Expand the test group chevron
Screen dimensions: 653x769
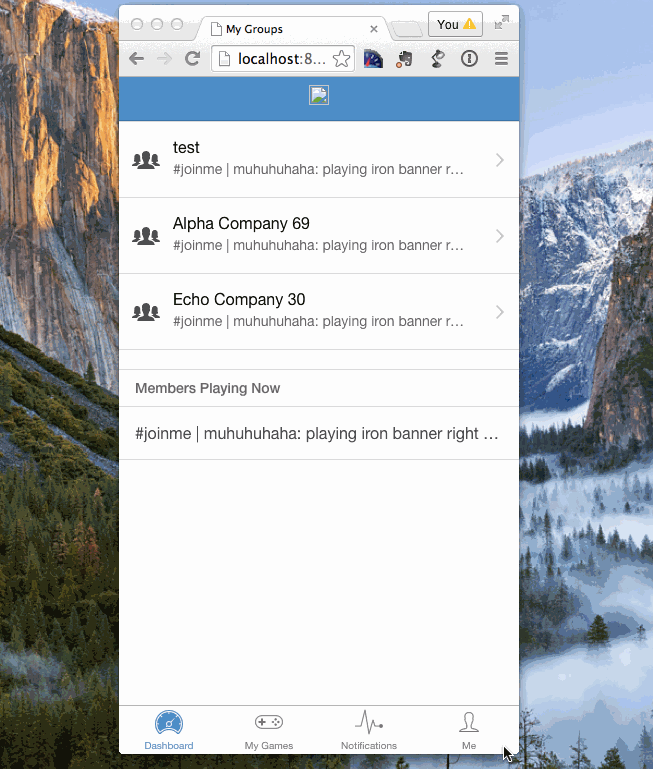pyautogui.click(x=500, y=160)
